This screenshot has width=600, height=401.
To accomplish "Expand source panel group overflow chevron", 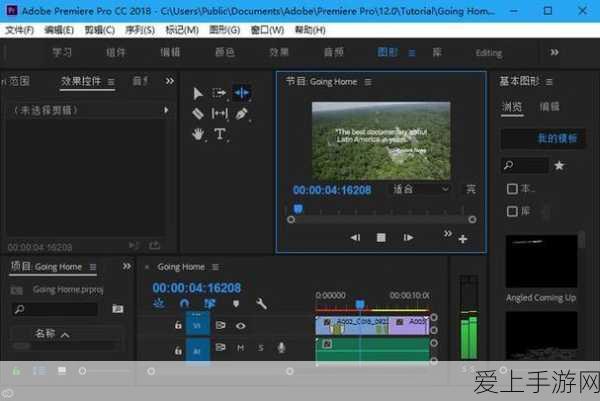I will (170, 81).
